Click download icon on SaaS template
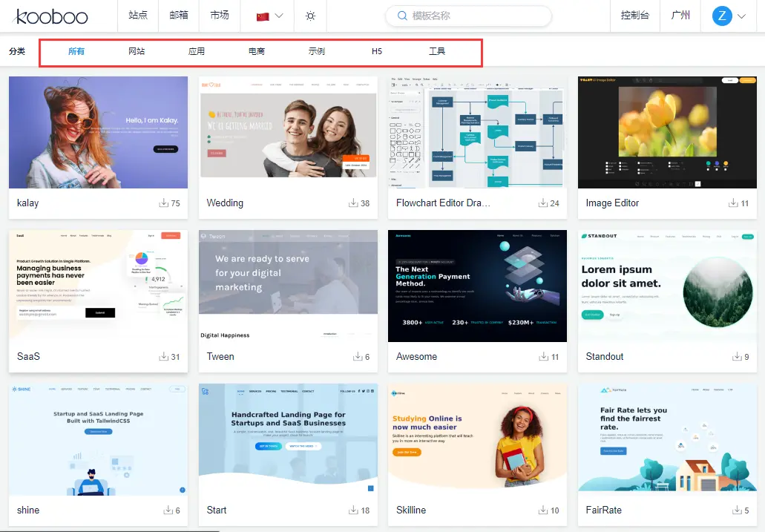 click(164, 356)
